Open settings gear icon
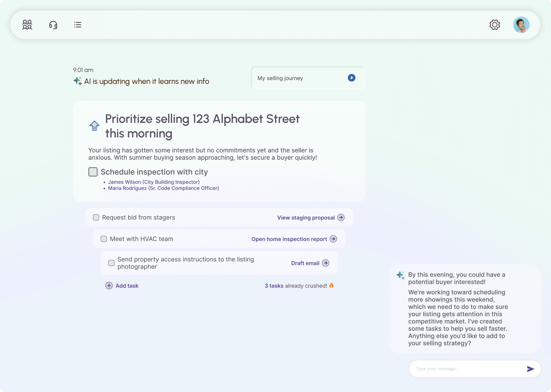Screen dimensions: 551x392 click(495, 25)
